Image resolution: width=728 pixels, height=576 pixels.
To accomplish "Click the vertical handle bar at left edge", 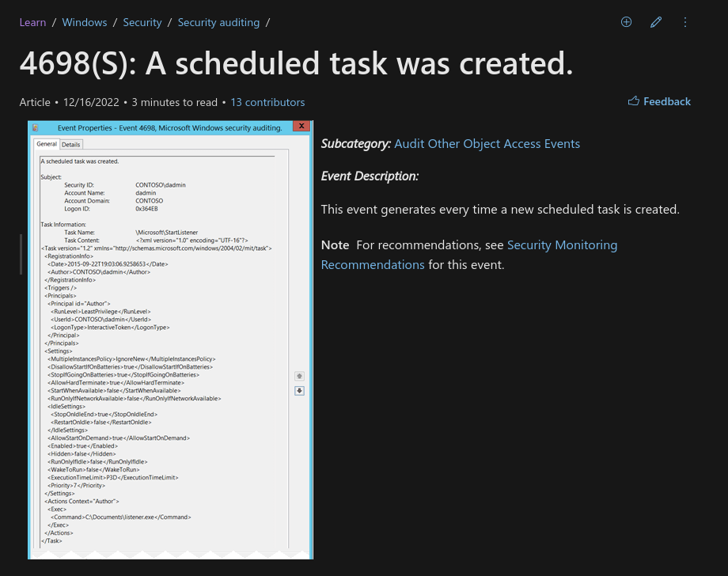I will [x=21, y=254].
